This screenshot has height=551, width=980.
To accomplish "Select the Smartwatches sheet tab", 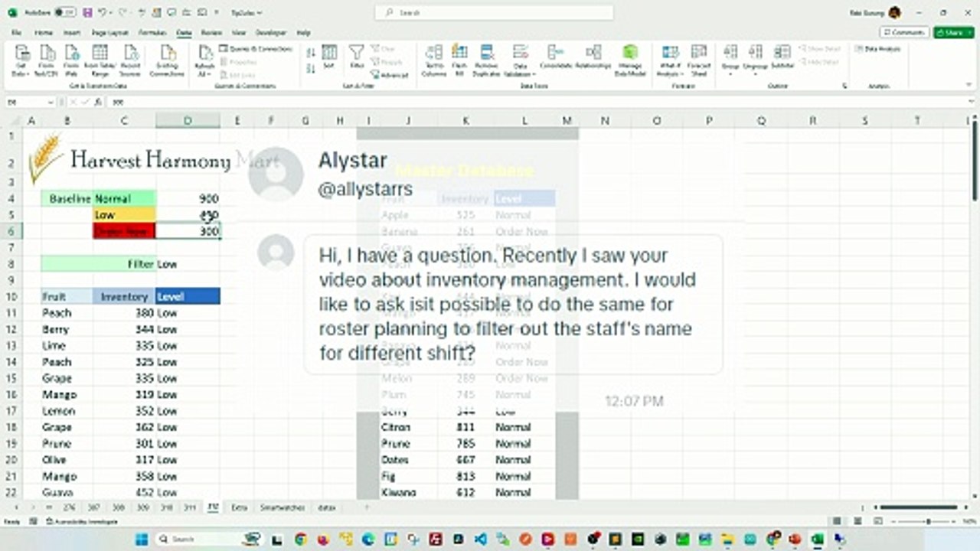I will pyautogui.click(x=282, y=507).
